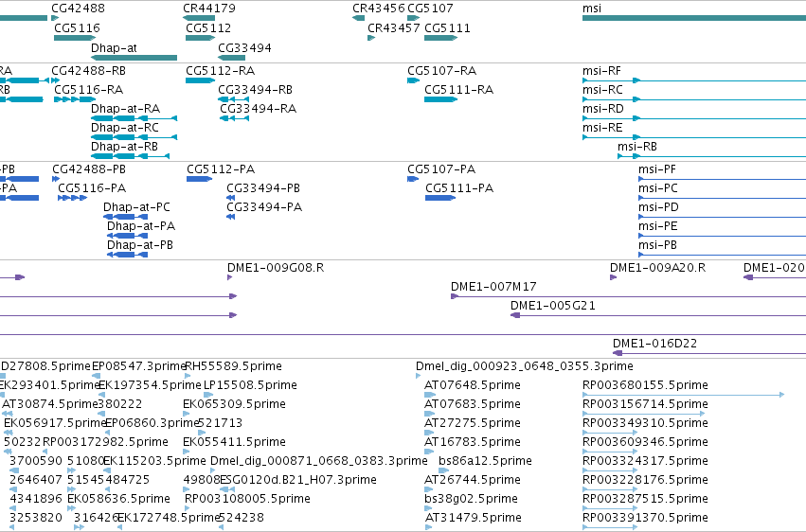Screen dimensions: 806x532
Task: Select protein msi-PC
Action: coord(723,198)
